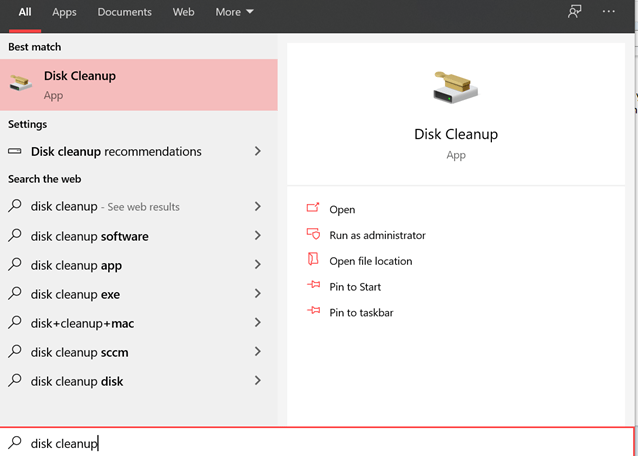Switch to the Apps tab
The height and width of the screenshot is (456, 638).
(64, 12)
